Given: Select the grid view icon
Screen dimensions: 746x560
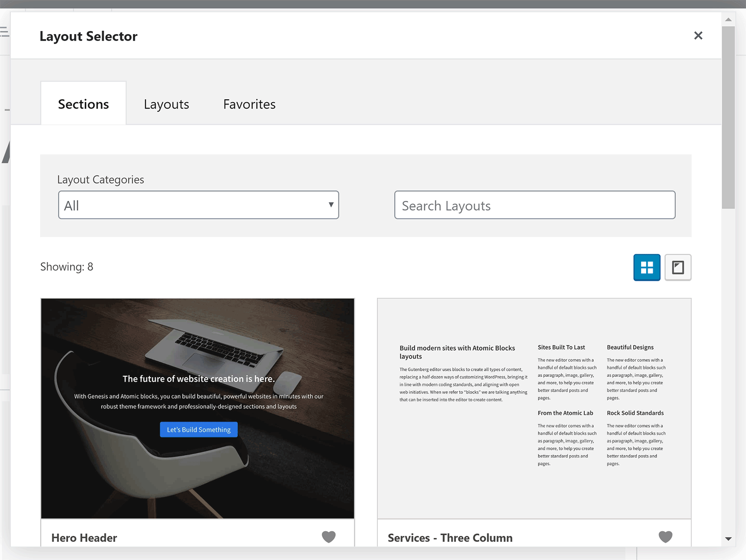Looking at the screenshot, I should (x=647, y=267).
